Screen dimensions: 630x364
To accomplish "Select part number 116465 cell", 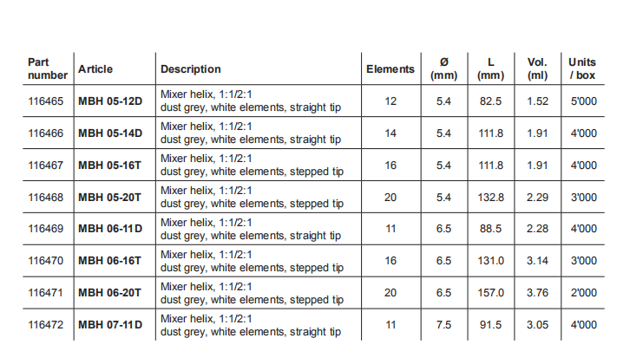I will tap(46, 101).
